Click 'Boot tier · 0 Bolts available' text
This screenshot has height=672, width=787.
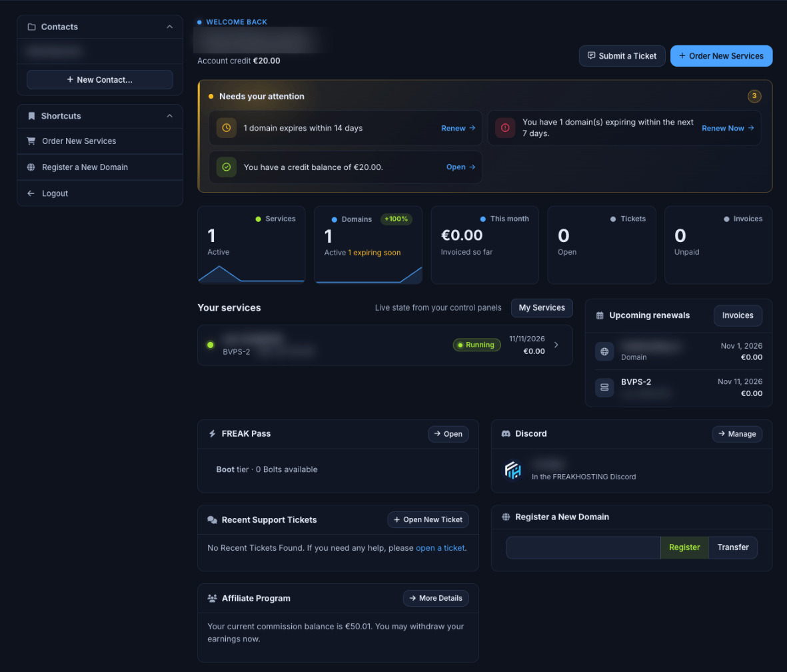(x=267, y=469)
